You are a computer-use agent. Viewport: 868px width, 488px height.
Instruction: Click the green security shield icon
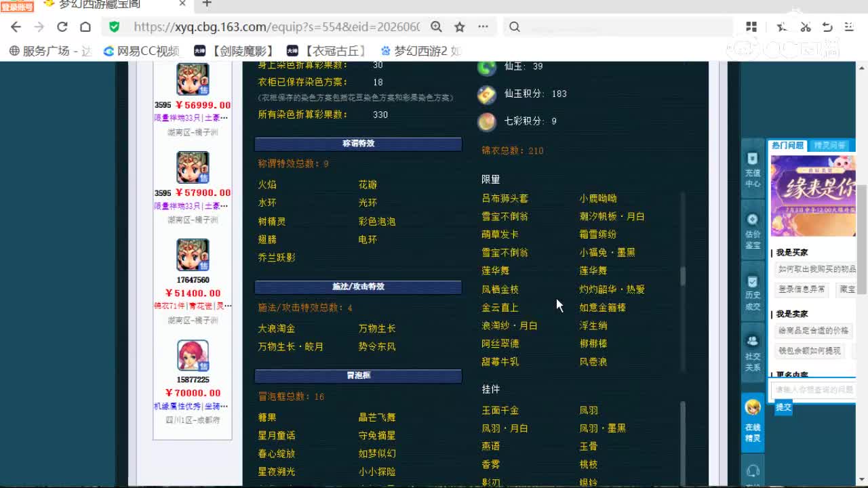coord(114,27)
